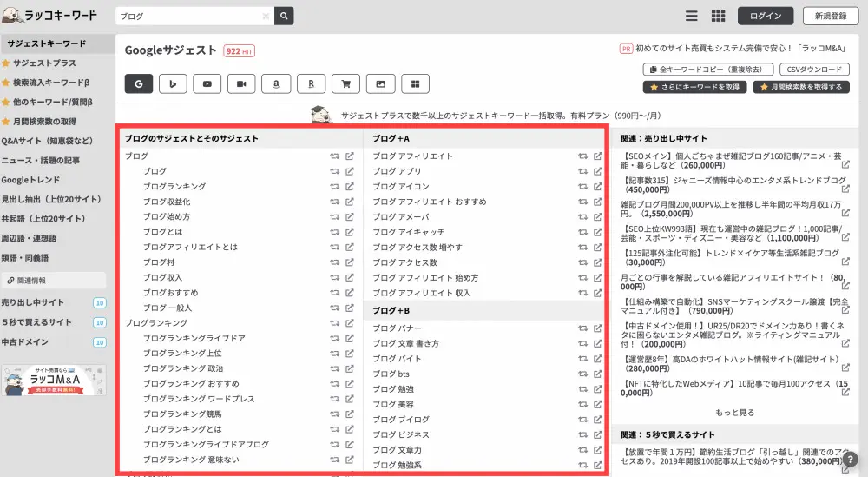Open 見出し抽出(上位20サイト) in sidebar
The height and width of the screenshot is (477, 868).
coord(51,199)
